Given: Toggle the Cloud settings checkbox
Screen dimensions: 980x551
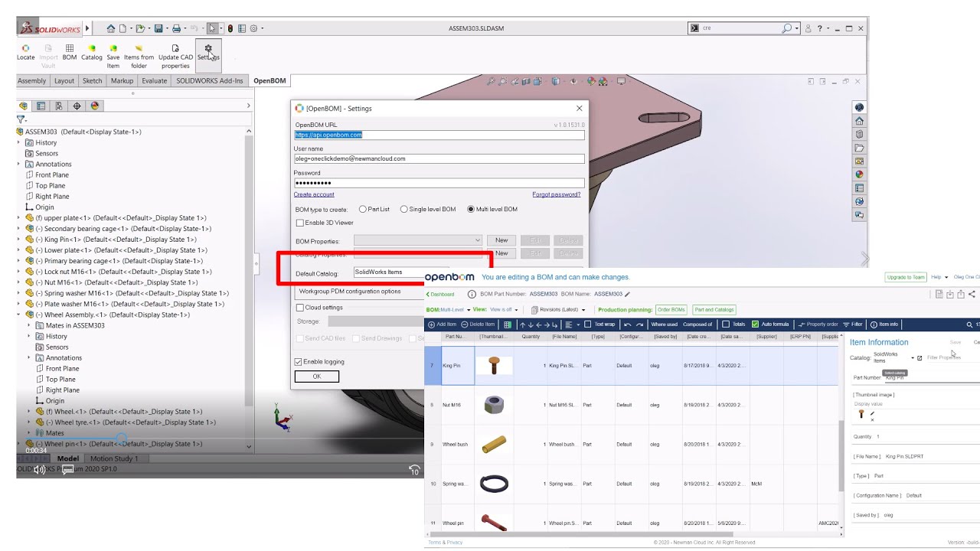Looking at the screenshot, I should coord(299,308).
